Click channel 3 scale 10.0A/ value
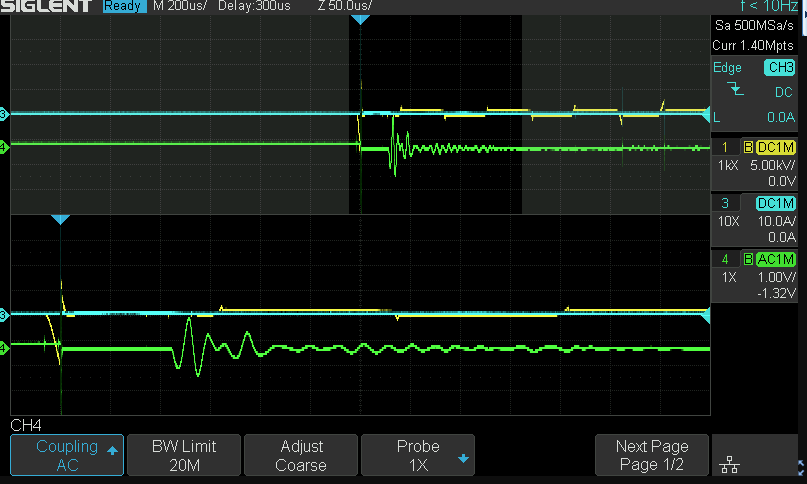Viewport: 807px width, 484px height. [x=777, y=221]
